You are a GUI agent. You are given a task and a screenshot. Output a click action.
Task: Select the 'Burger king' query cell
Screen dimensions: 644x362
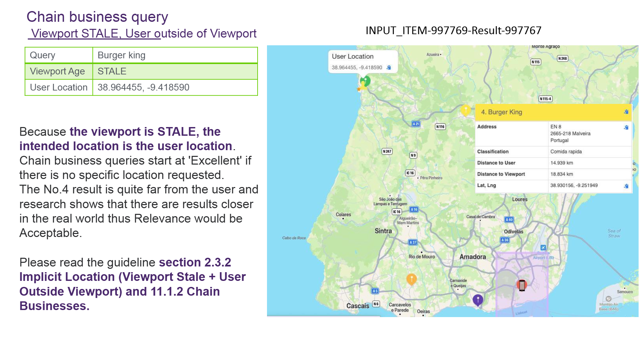coord(175,55)
